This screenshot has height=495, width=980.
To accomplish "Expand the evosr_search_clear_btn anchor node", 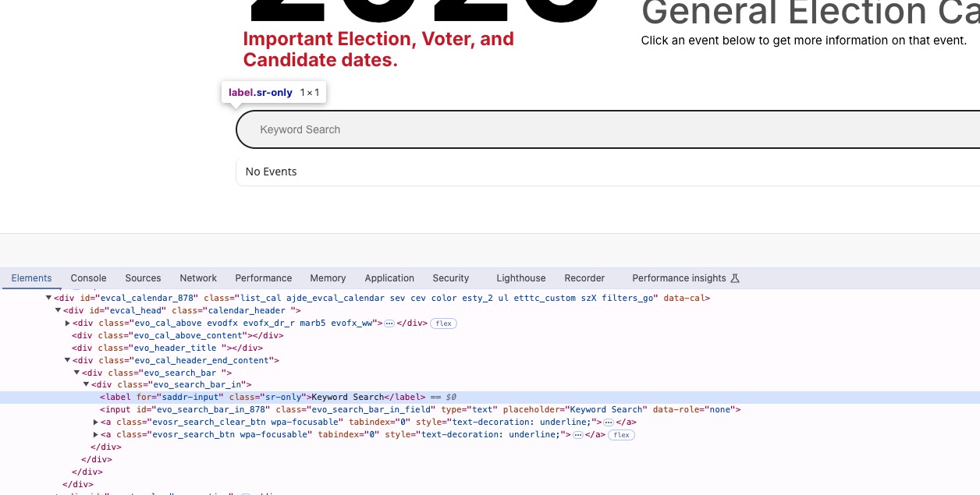I will click(x=96, y=422).
